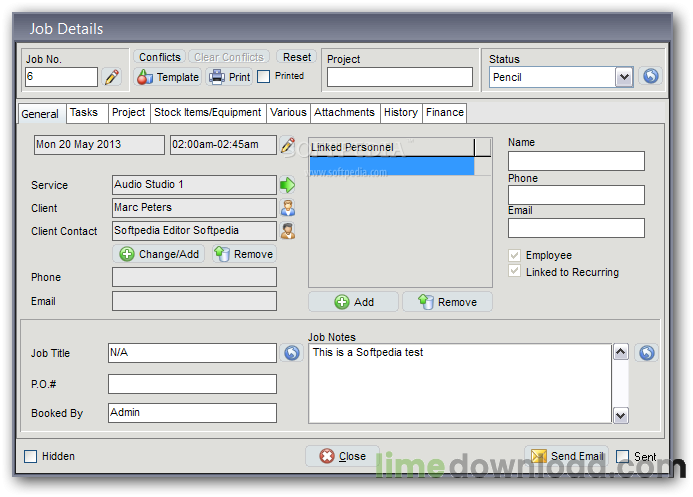Toggle the Printed checkbox
The image size is (693, 497).
click(x=263, y=76)
